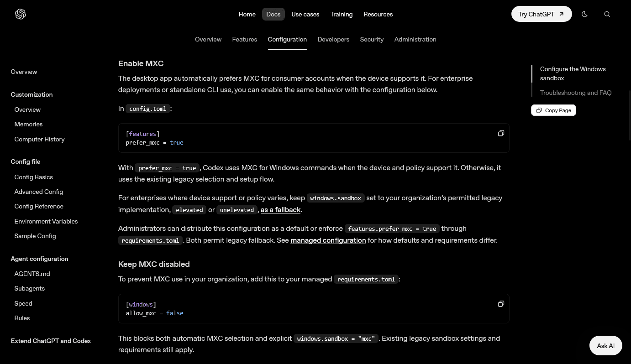Switch to the Overview sub-tab
The image size is (631, 364).
(208, 40)
